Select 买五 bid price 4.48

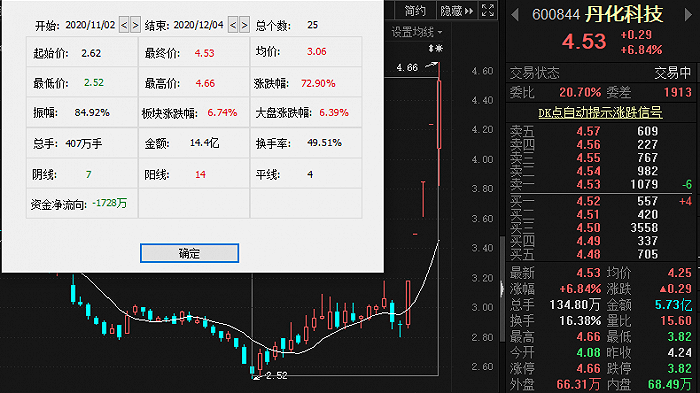pos(588,255)
